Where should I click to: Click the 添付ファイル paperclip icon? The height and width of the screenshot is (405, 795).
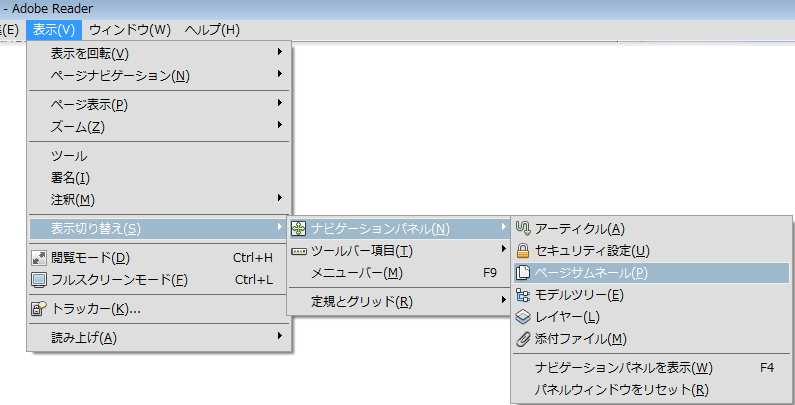(523, 339)
